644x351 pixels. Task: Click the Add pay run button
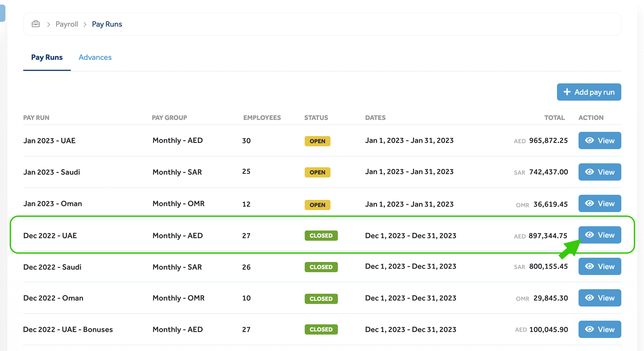(589, 92)
